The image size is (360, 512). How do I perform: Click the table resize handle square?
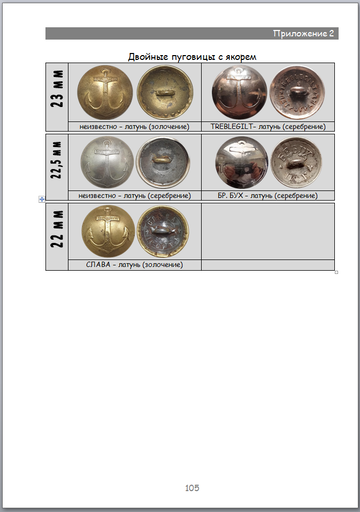tap(336, 272)
